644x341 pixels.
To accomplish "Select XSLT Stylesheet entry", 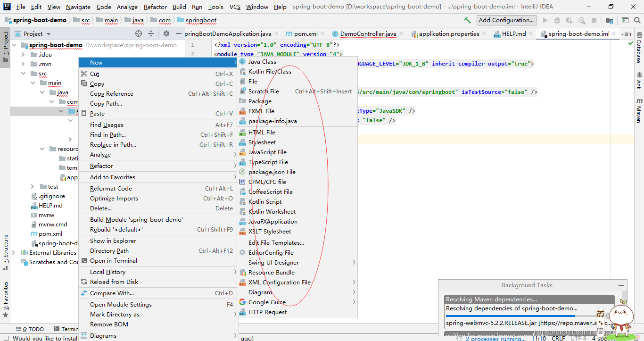I will pyautogui.click(x=297, y=232).
